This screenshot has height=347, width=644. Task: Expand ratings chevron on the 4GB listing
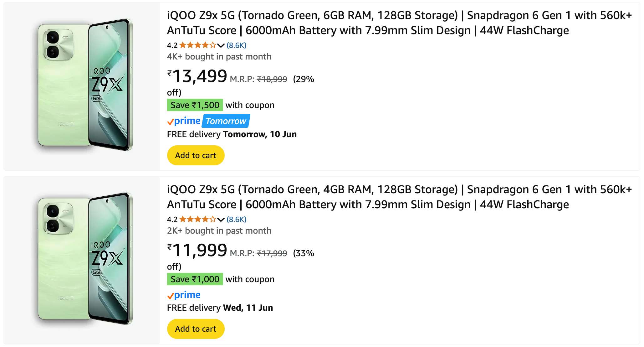(221, 220)
